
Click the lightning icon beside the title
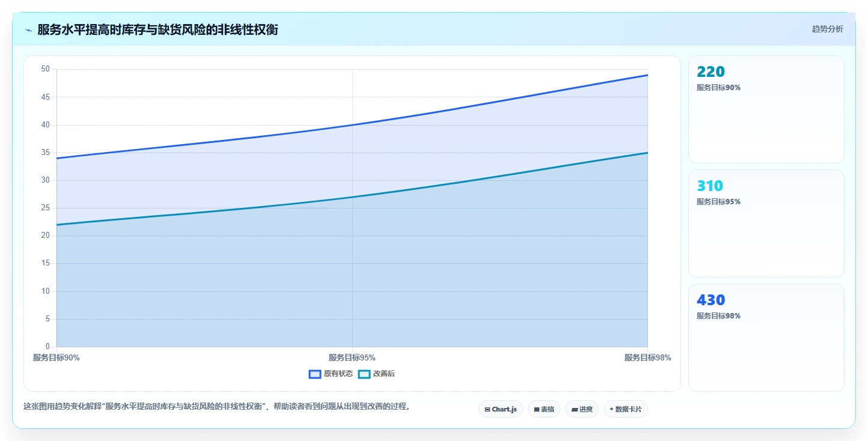coord(28,30)
